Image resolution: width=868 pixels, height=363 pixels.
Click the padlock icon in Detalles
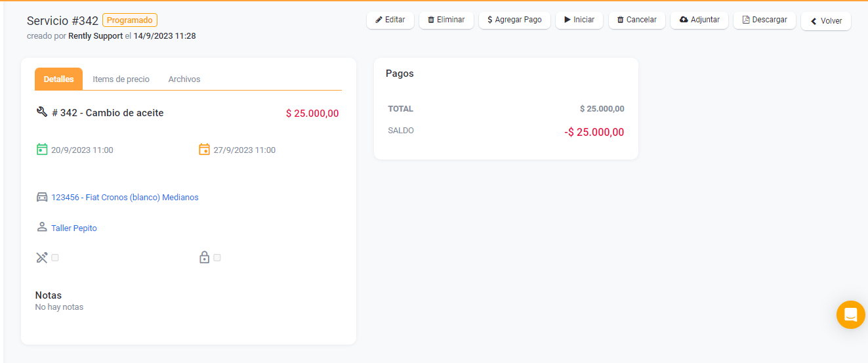pos(204,257)
